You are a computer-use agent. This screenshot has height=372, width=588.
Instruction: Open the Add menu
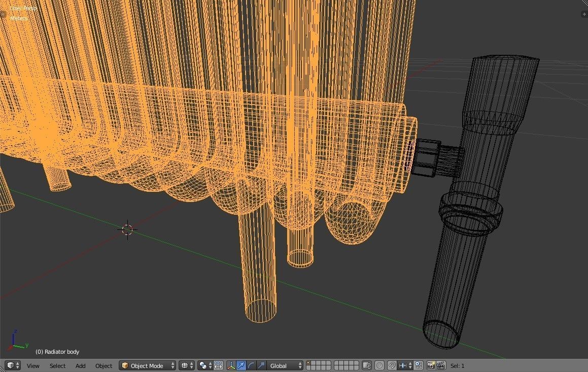[x=80, y=366]
